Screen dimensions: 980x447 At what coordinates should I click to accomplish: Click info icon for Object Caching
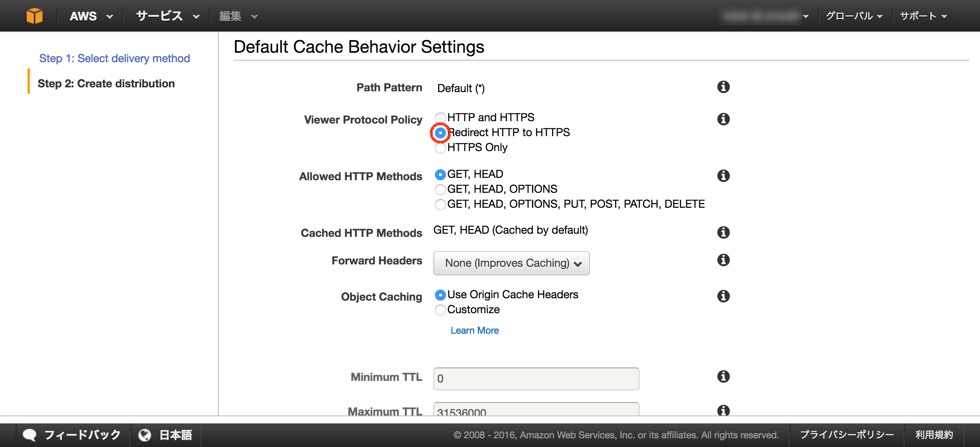(x=723, y=296)
